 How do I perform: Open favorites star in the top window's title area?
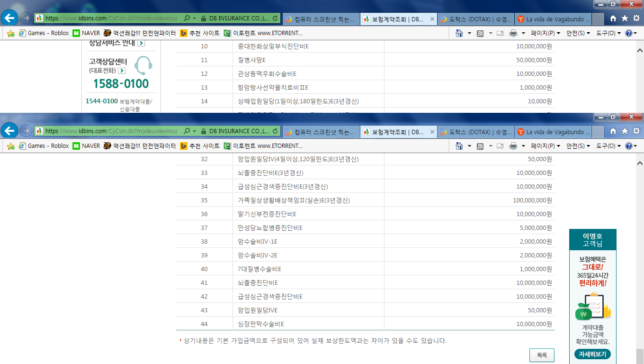[x=625, y=18]
